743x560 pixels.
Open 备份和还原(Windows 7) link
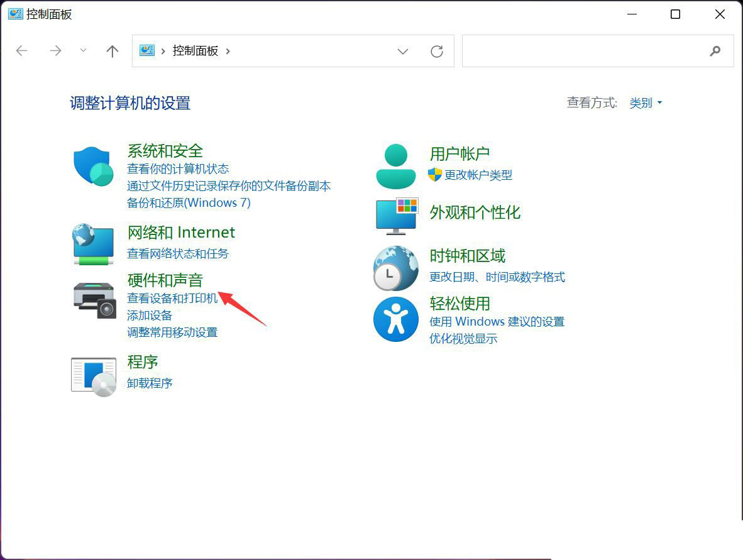pos(188,202)
